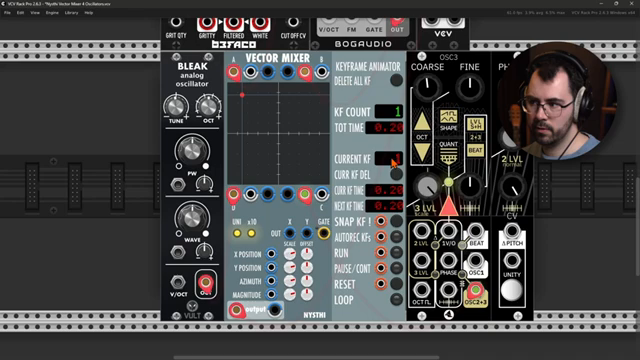Click the DELETE ALL KF button
The image size is (640, 360).
point(396,80)
